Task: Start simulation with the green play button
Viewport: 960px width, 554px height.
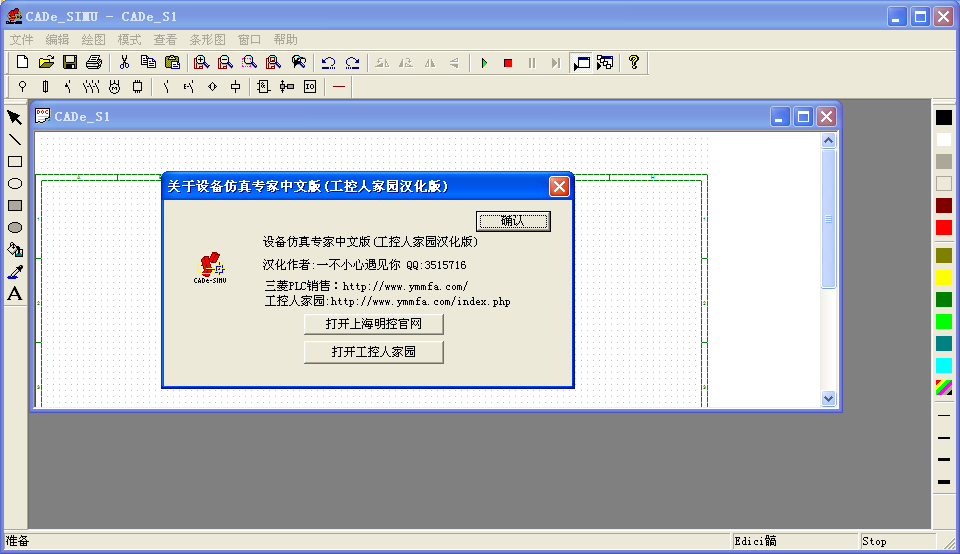Action: (484, 63)
